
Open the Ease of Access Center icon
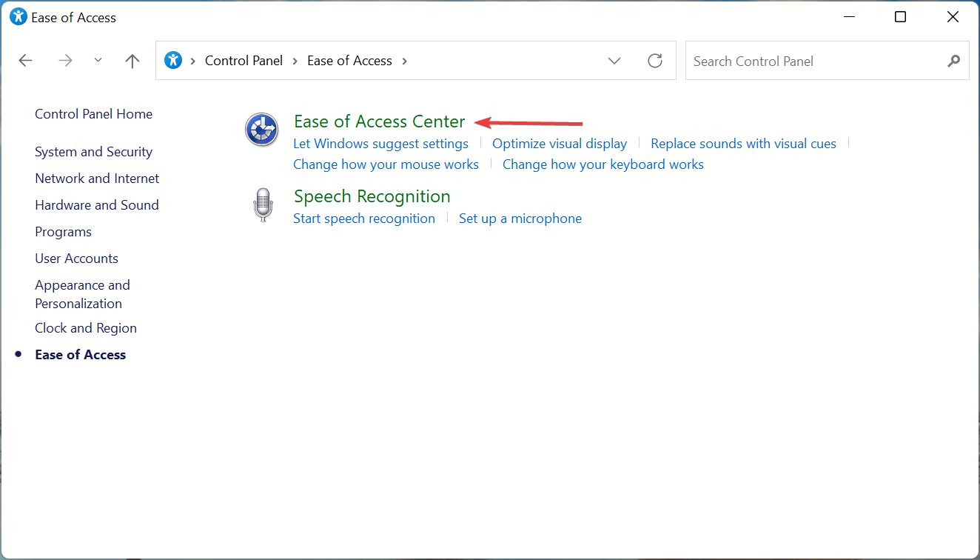[262, 130]
